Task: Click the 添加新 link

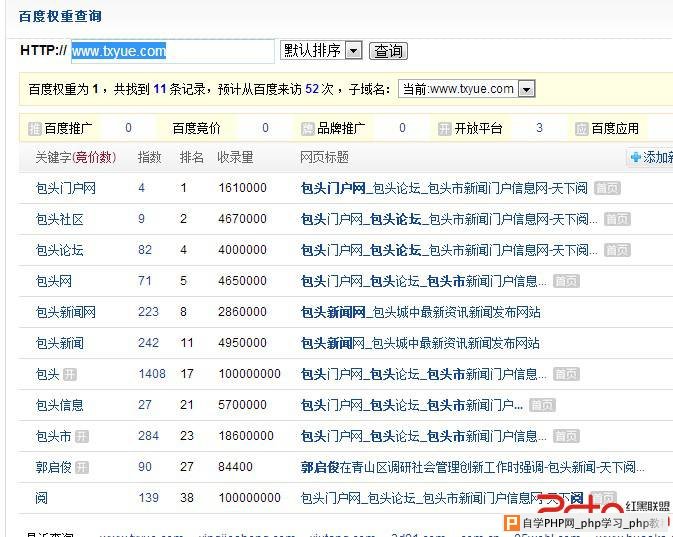Action: [x=658, y=158]
